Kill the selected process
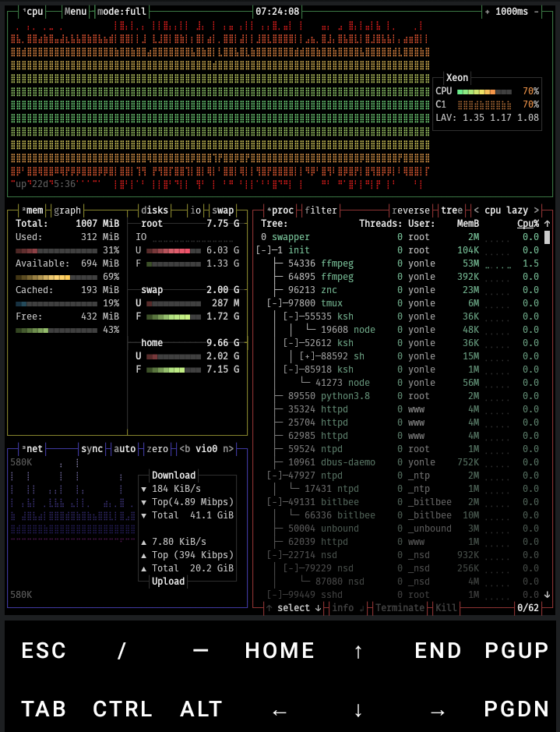The width and height of the screenshot is (560, 732). pyautogui.click(x=446, y=608)
